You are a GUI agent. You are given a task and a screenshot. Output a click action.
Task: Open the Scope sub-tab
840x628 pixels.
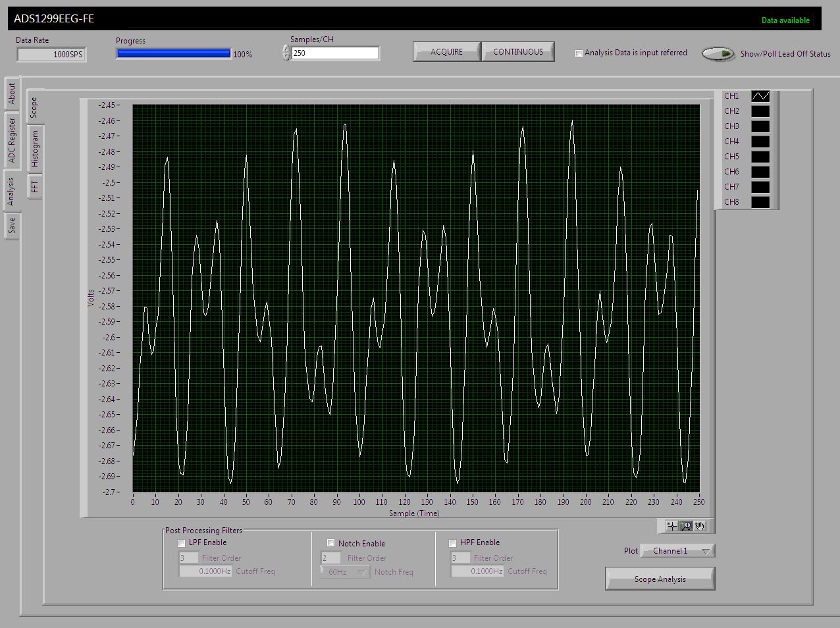coord(35,107)
